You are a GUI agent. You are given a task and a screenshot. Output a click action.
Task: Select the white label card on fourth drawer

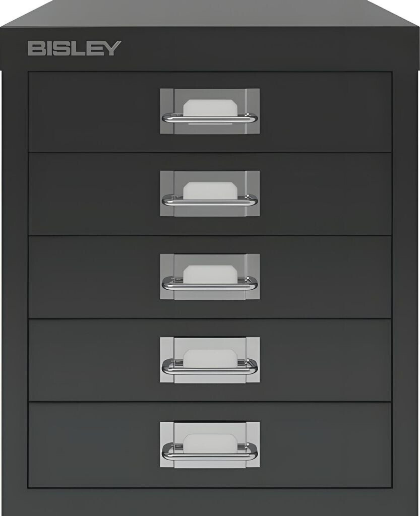coord(210,358)
